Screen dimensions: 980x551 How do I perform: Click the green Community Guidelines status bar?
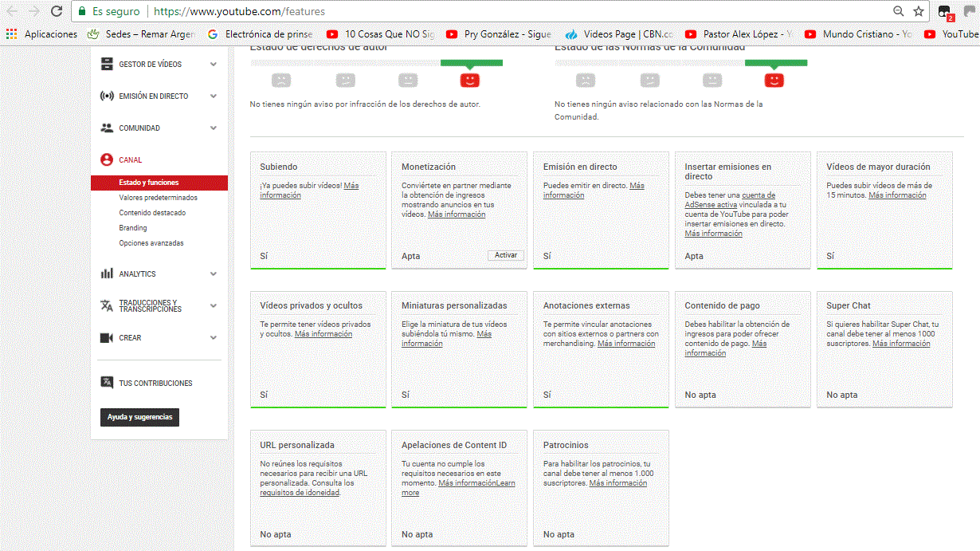pyautogui.click(x=776, y=63)
